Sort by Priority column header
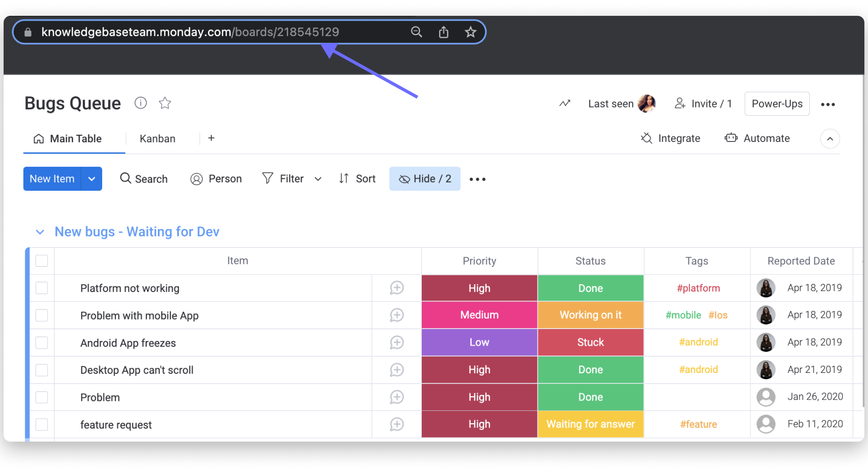This screenshot has height=471, width=868. click(x=479, y=261)
